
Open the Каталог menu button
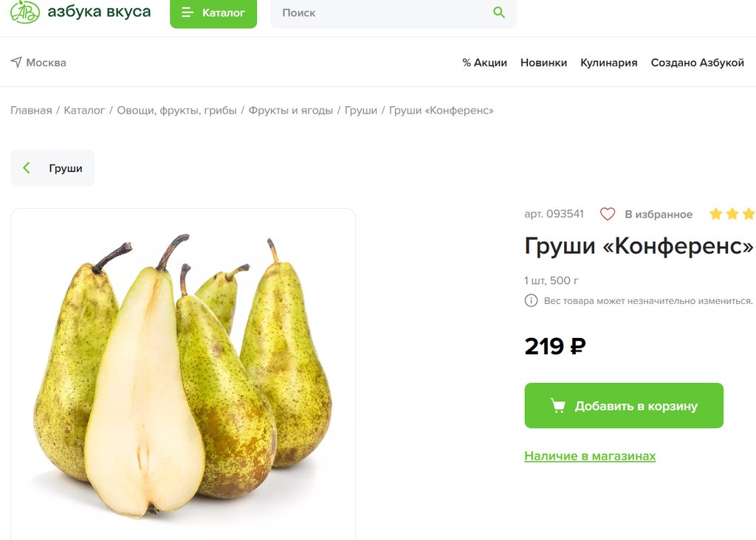pyautogui.click(x=213, y=13)
